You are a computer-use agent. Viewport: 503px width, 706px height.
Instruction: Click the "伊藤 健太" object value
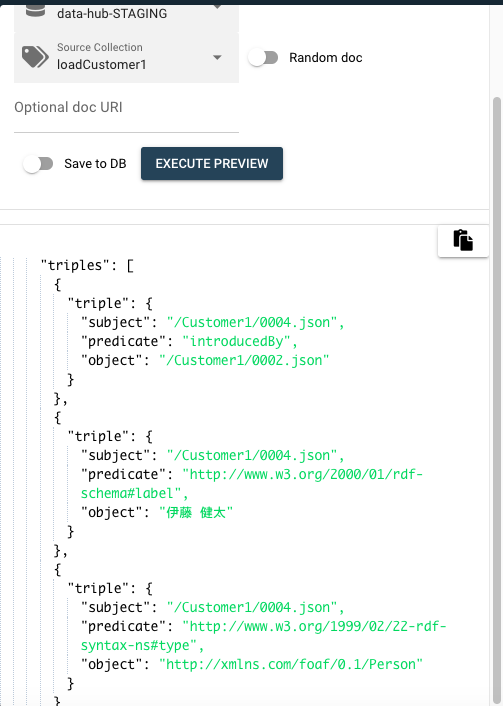[x=196, y=512]
